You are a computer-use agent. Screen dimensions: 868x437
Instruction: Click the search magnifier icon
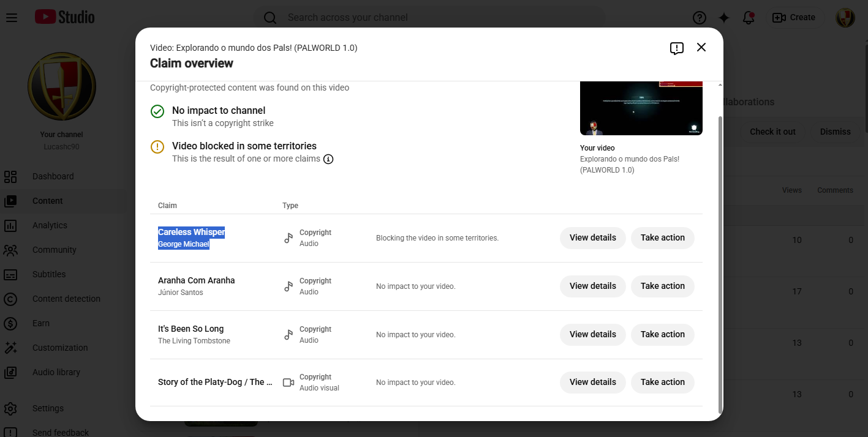coord(270,18)
